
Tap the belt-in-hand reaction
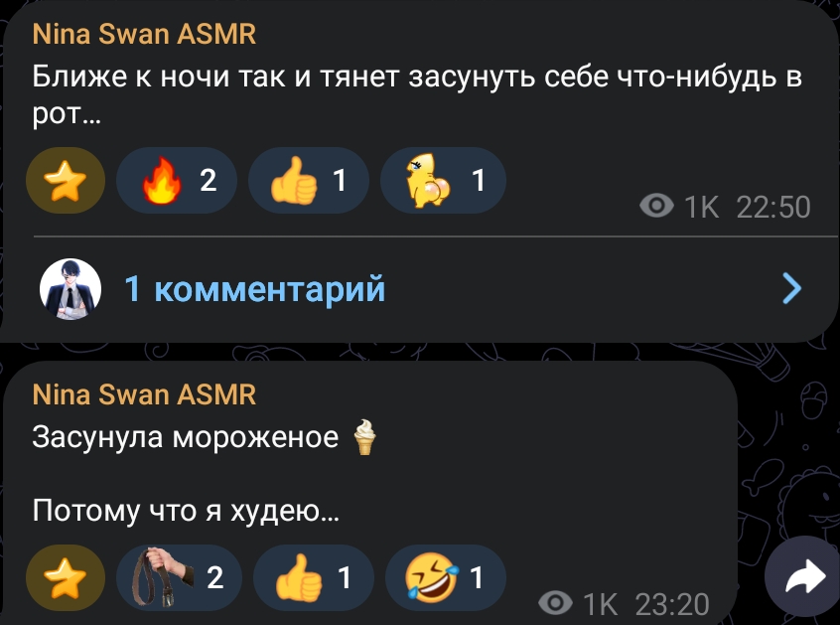pyautogui.click(x=179, y=578)
